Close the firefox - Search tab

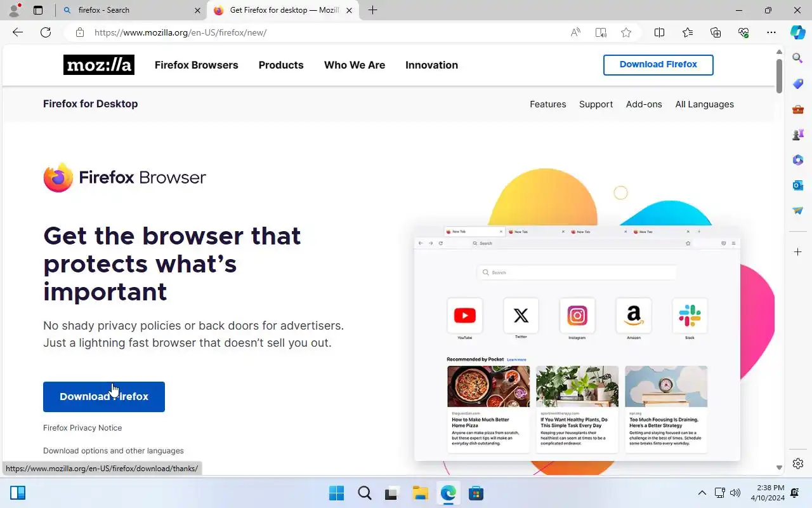coord(197,10)
